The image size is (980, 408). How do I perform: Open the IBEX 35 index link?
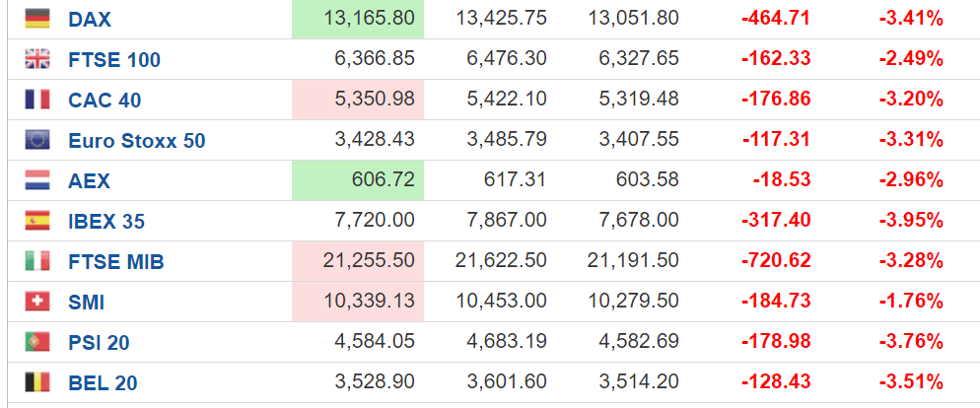pyautogui.click(x=106, y=222)
